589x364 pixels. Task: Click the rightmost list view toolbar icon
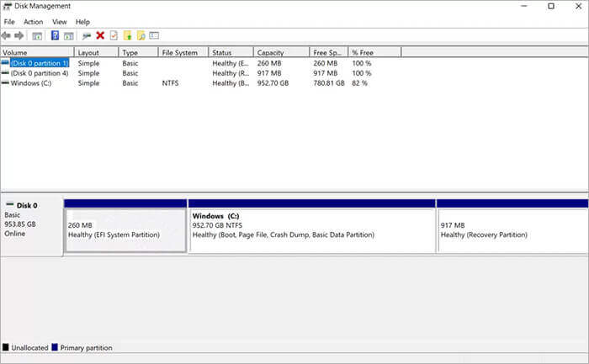155,35
